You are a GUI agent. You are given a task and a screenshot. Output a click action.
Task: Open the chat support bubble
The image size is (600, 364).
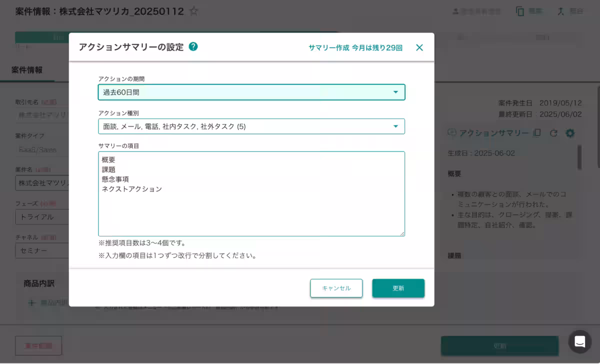pos(580,342)
